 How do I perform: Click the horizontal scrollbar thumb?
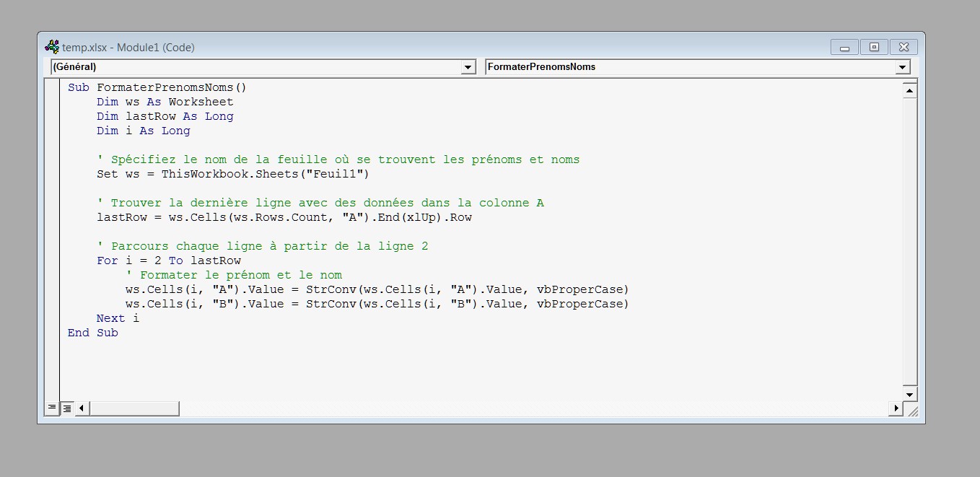tap(134, 408)
